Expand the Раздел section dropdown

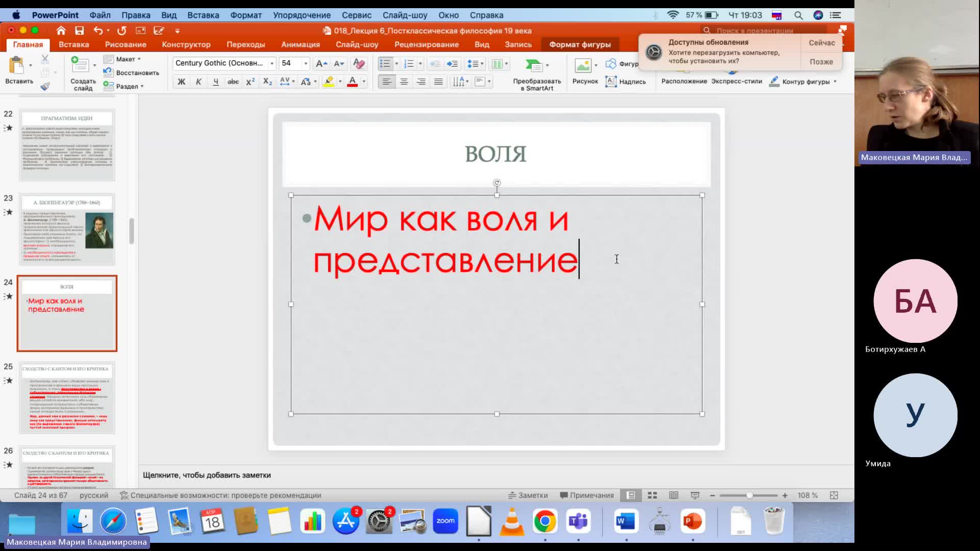(x=124, y=86)
